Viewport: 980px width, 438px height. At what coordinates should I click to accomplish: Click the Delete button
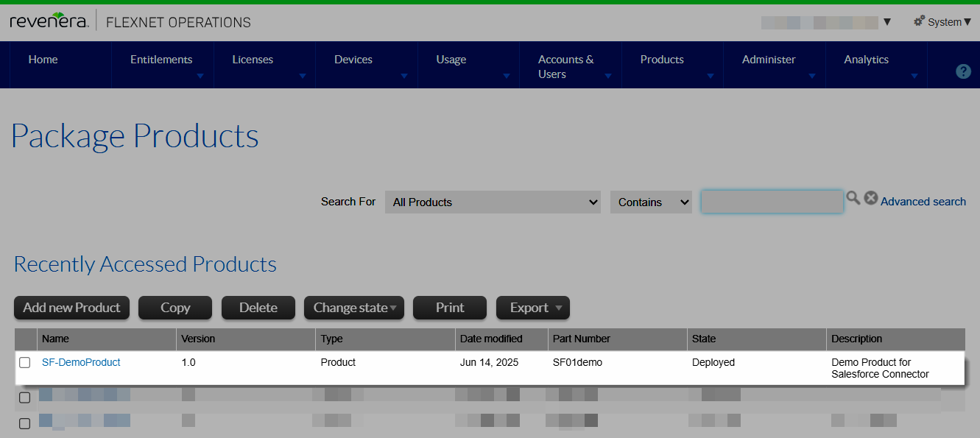(x=258, y=308)
